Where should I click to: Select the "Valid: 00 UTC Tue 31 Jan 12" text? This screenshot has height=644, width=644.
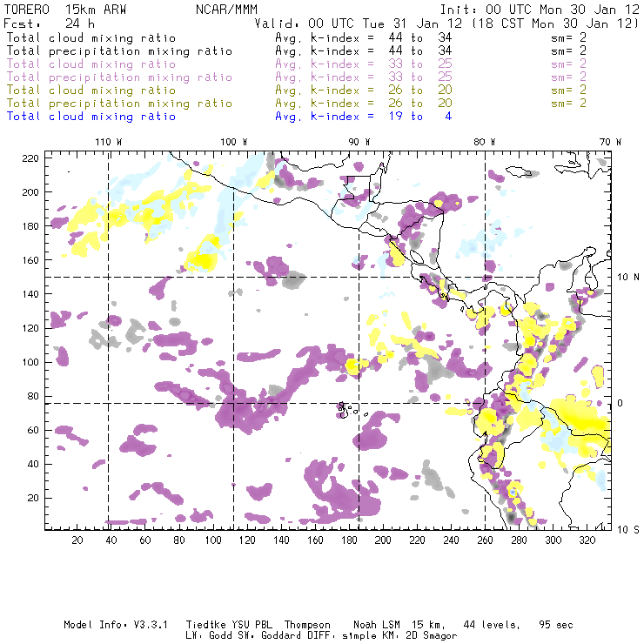click(x=359, y=23)
